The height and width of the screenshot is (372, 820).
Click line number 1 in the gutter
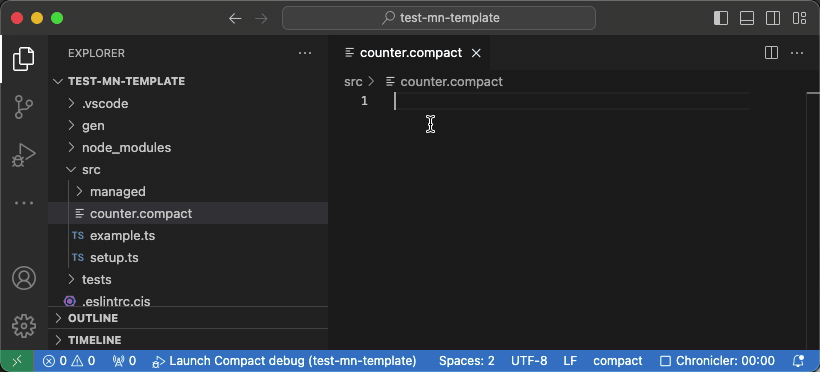click(x=365, y=101)
